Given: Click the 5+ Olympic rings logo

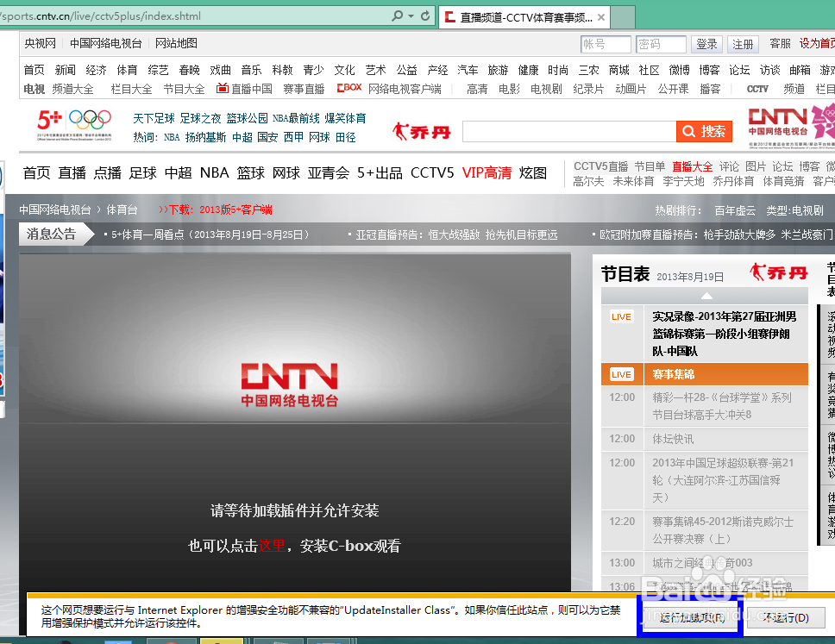Looking at the screenshot, I should point(74,124).
